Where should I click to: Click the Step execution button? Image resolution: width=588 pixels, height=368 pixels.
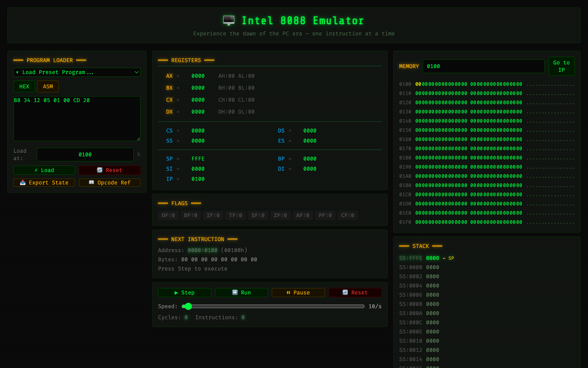[x=184, y=293]
